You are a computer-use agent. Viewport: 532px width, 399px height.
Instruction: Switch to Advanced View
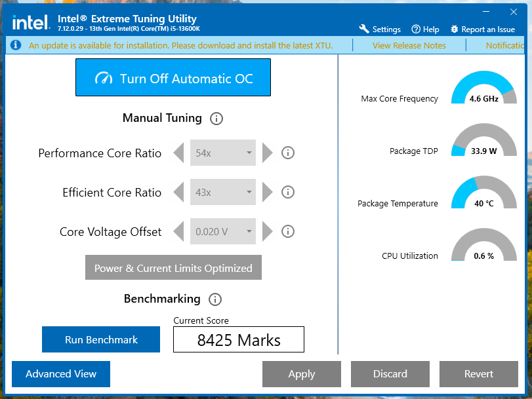click(61, 374)
